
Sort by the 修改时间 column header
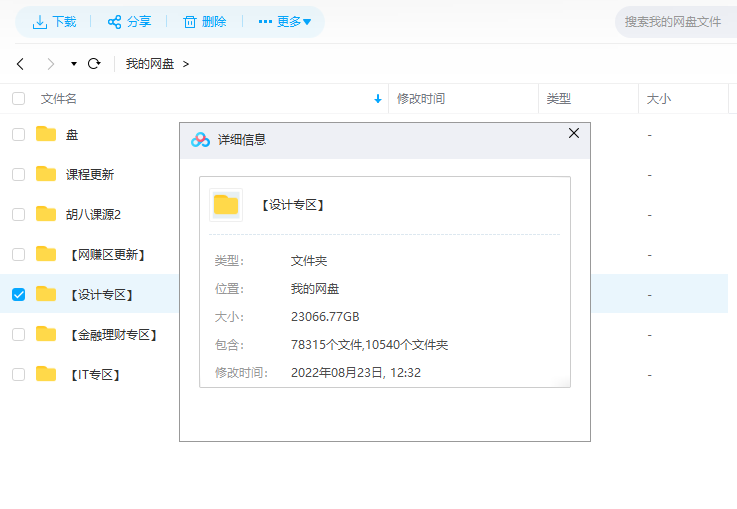(421, 99)
